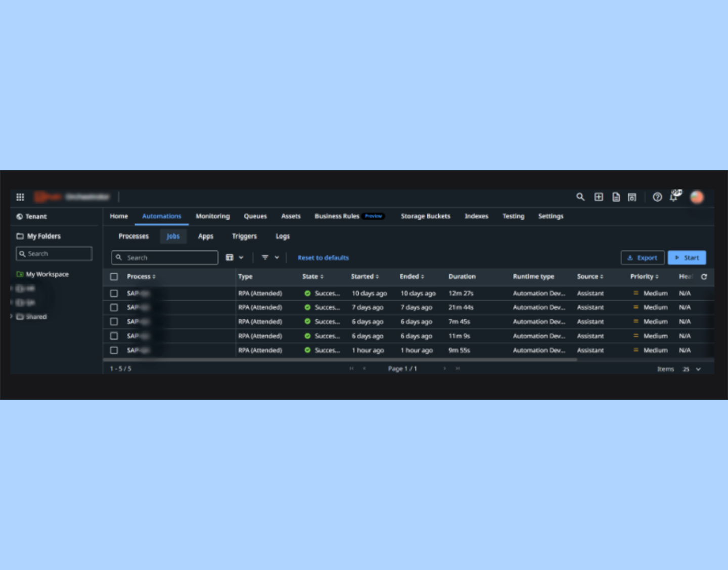The image size is (728, 570).
Task: Open the app launcher grid icon
Action: (20, 197)
